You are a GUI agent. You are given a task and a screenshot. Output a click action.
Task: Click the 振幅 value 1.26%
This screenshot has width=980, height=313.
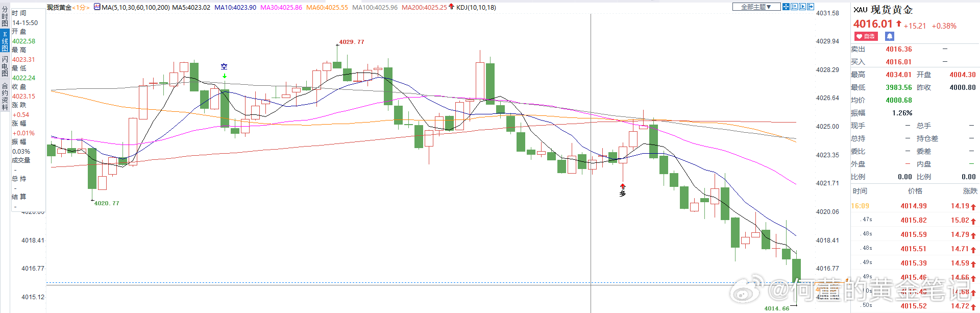pos(902,113)
